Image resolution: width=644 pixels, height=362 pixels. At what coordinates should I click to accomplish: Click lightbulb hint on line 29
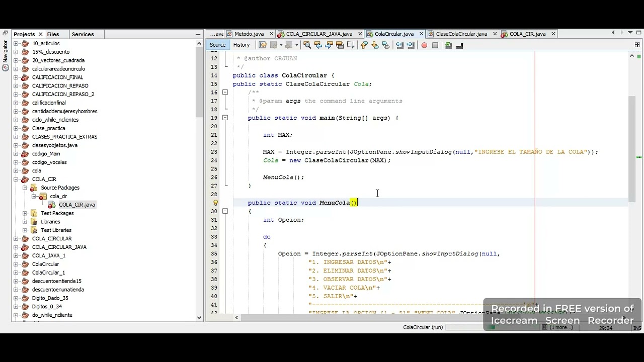tap(215, 203)
